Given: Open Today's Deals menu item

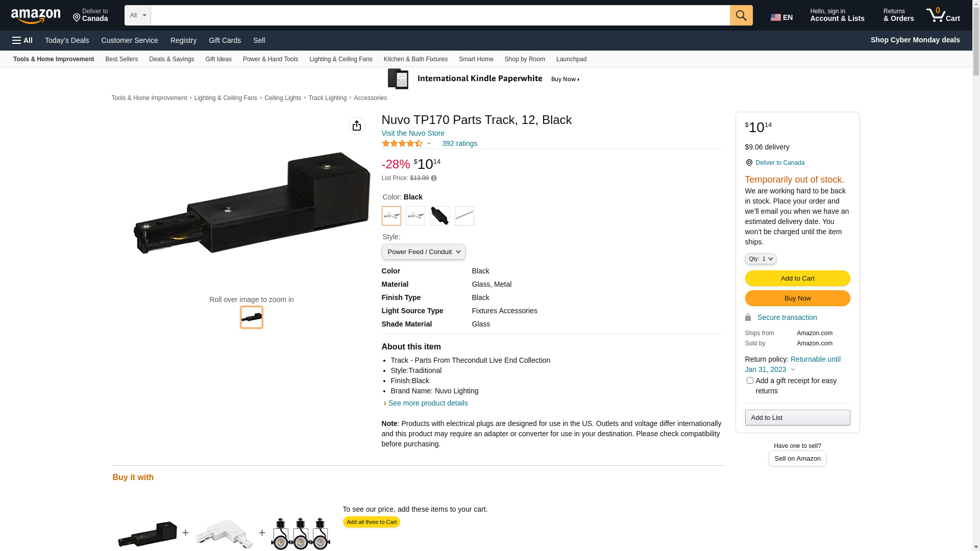Looking at the screenshot, I should click(x=67, y=40).
